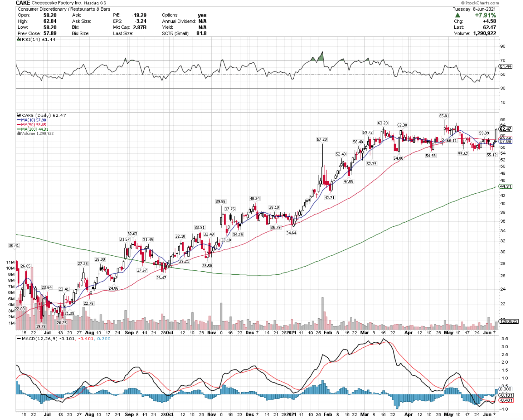Click the MA(10) 57.98 legend entry
The image size is (523, 420).
tap(32, 120)
